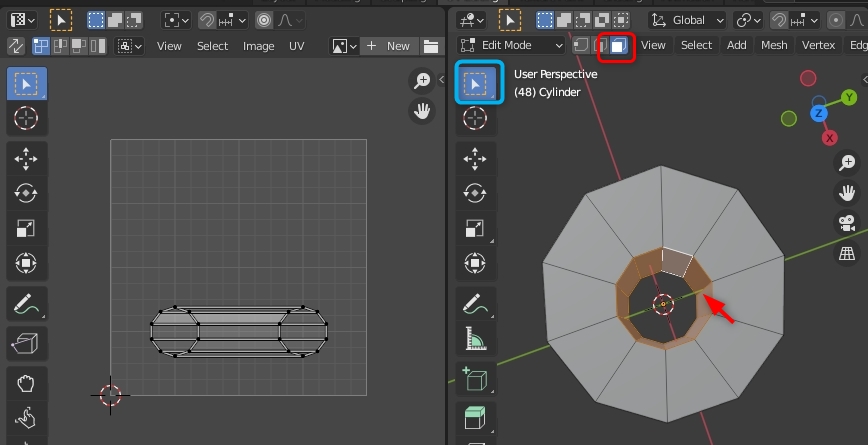This screenshot has height=445, width=868.
Task: Select the Rotate tool in 3D viewport toolbar
Action: click(475, 193)
